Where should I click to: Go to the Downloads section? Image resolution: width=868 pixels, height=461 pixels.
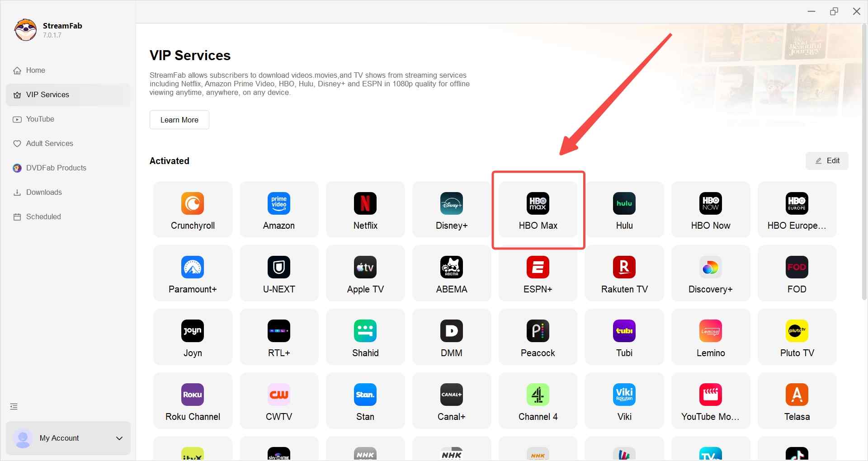43,192
